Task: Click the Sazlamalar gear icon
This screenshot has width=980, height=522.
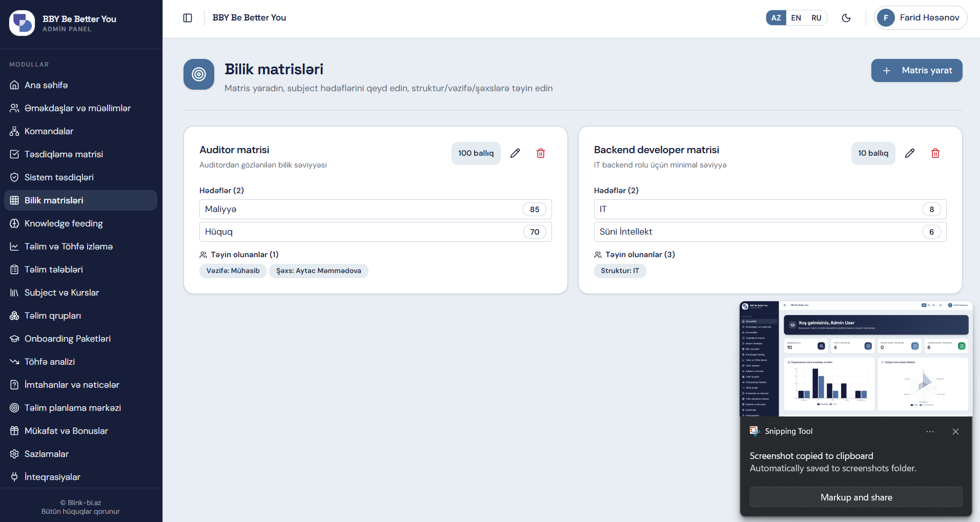Action: [14, 454]
